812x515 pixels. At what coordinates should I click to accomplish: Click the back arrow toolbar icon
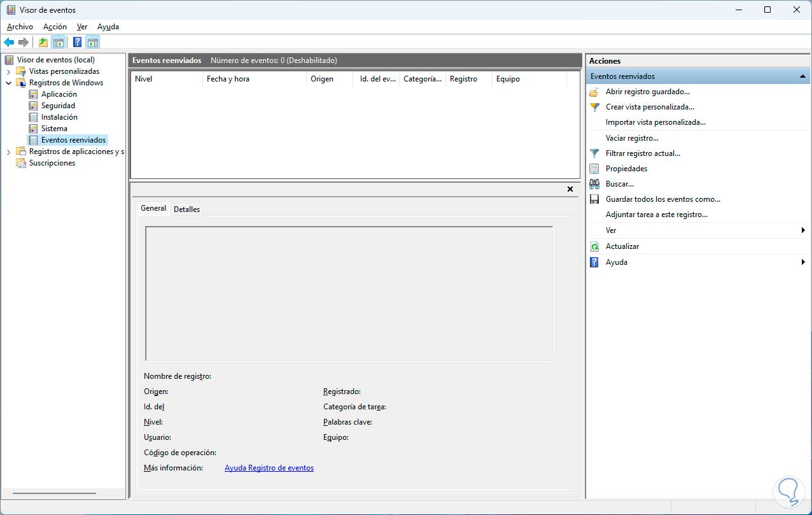tap(9, 43)
